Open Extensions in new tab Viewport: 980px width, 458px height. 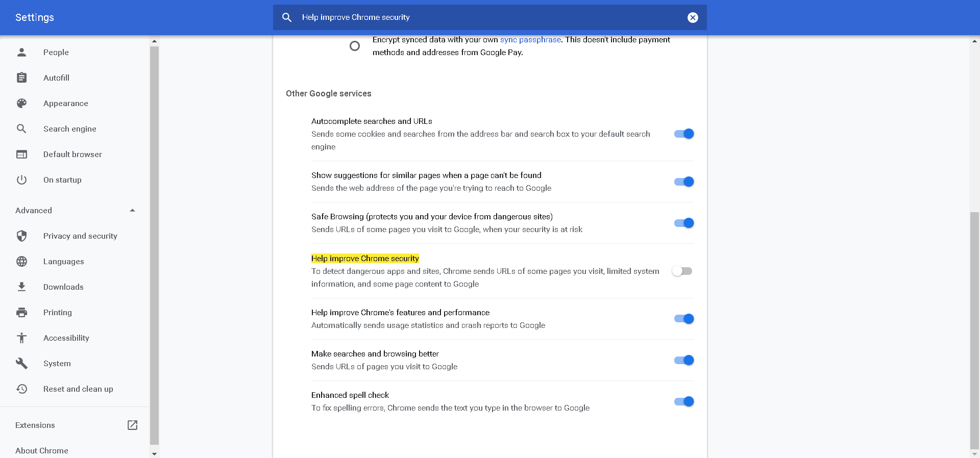(x=132, y=425)
